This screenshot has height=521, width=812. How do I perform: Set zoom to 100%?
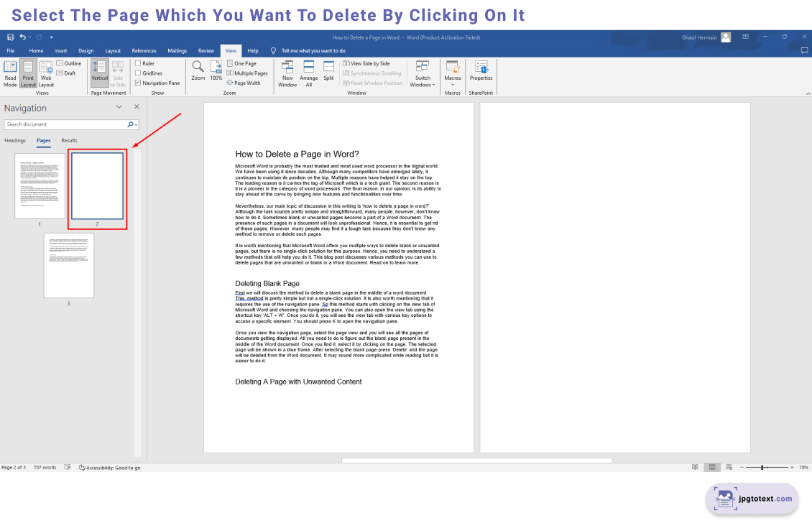click(216, 71)
